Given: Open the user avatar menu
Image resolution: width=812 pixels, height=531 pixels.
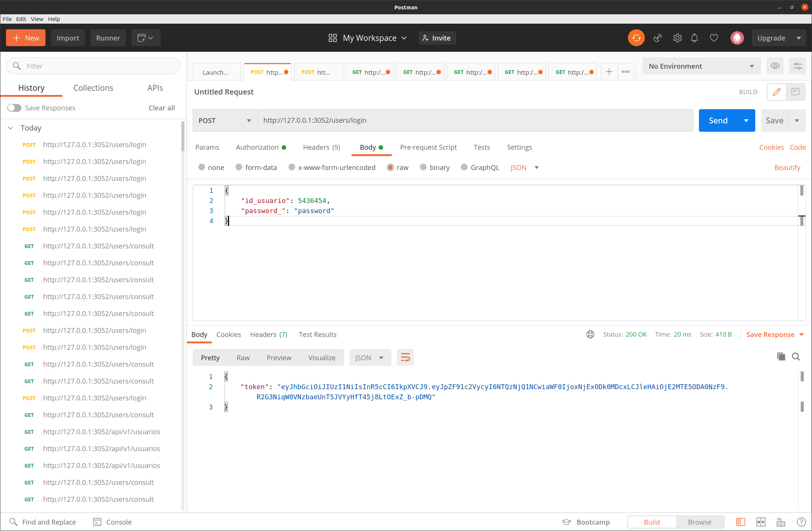Looking at the screenshot, I should 737,38.
